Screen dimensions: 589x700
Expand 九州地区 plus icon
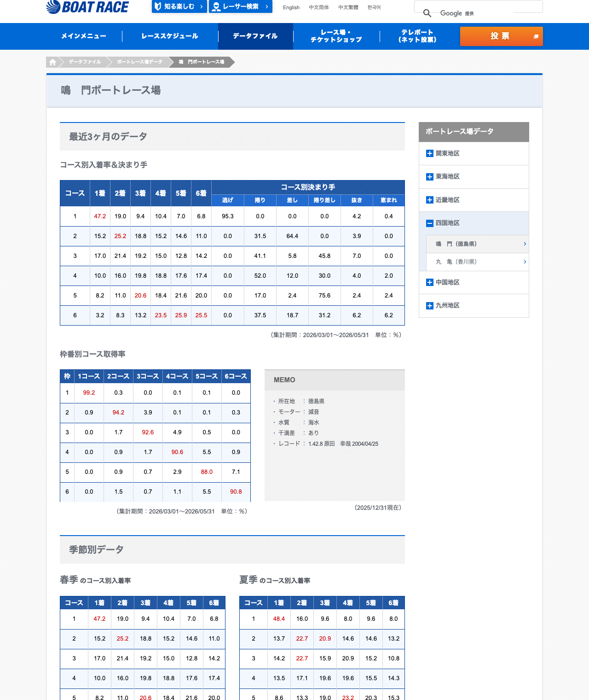tap(430, 306)
